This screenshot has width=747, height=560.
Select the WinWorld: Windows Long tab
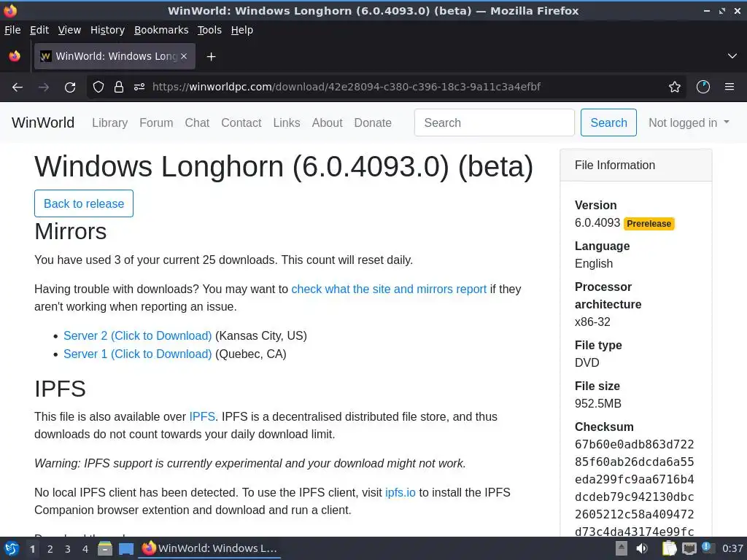[115, 56]
